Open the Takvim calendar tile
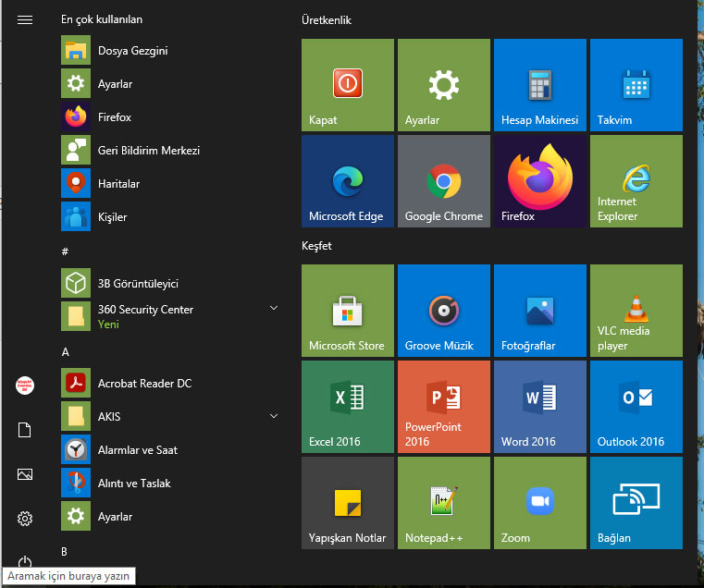Image resolution: width=704 pixels, height=588 pixels. click(x=636, y=85)
